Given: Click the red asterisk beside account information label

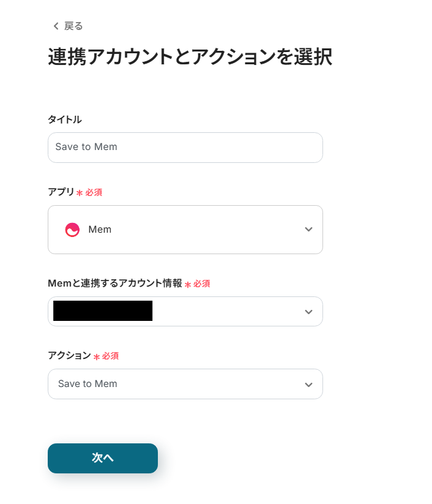Looking at the screenshot, I should click(188, 284).
